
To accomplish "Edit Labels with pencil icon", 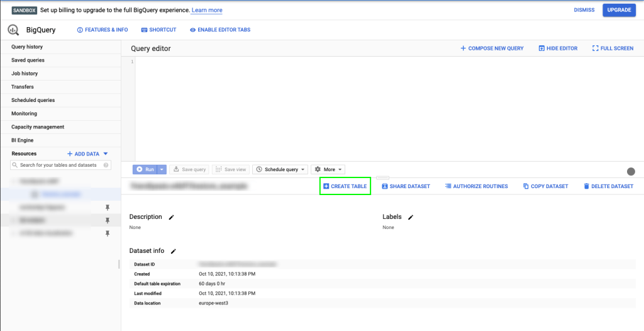I will click(x=410, y=217).
